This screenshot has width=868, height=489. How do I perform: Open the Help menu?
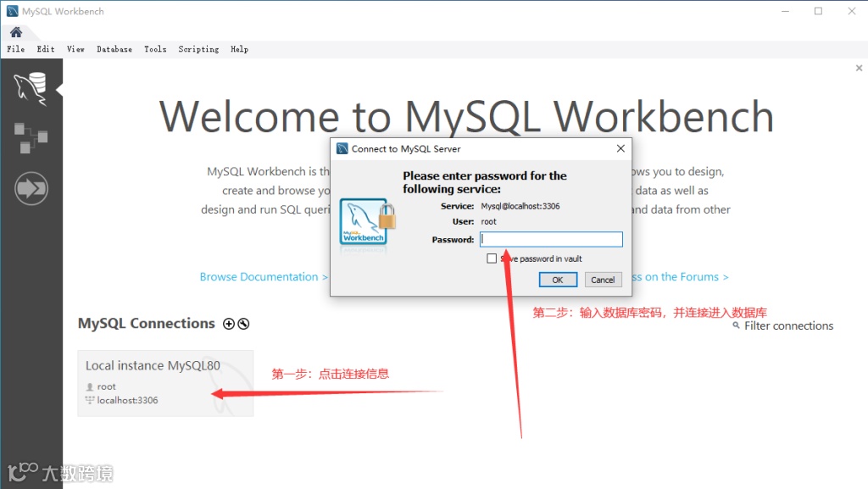pos(240,49)
